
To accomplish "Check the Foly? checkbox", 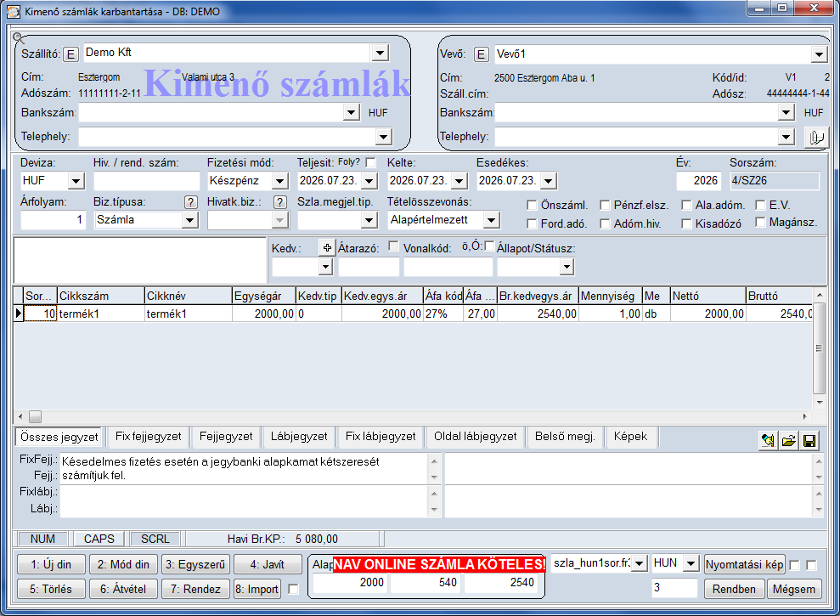I will (x=370, y=162).
